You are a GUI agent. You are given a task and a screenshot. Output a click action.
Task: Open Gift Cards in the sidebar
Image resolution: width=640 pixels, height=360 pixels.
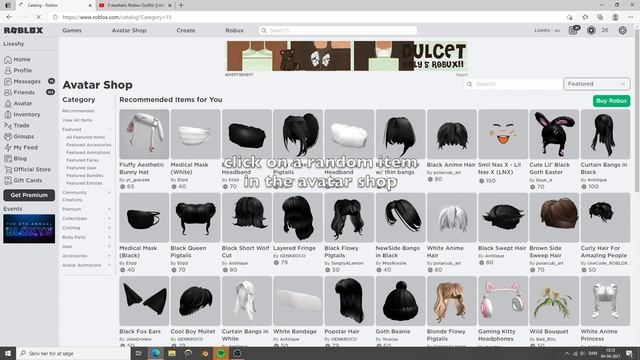pos(23,180)
